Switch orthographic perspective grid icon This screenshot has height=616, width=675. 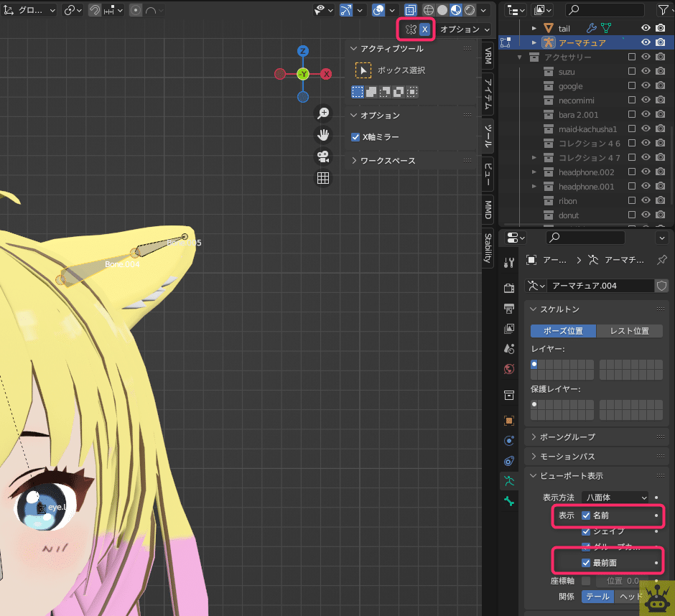tap(323, 178)
